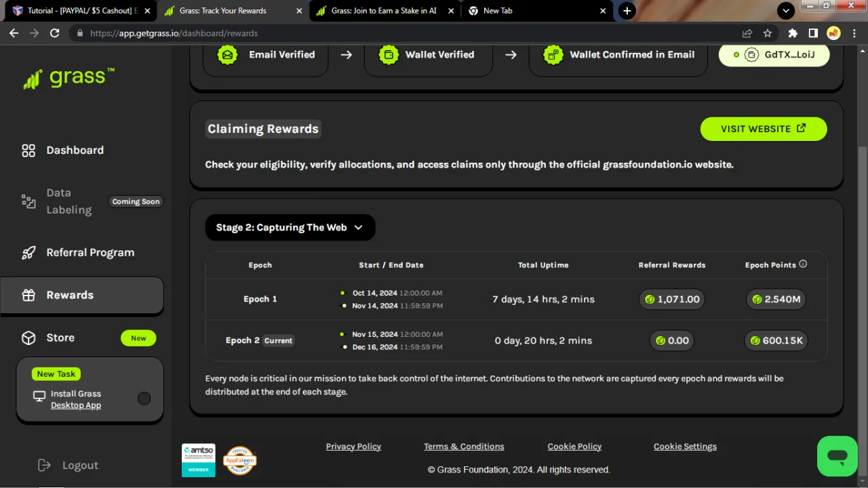The height and width of the screenshot is (488, 868).
Task: Click the Wallet Confirmed in Email badge icon
Action: coord(553,55)
